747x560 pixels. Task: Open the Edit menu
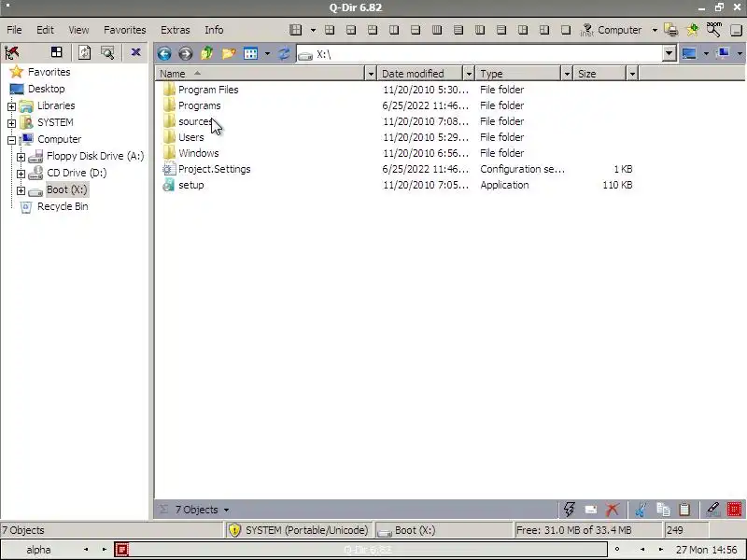[x=45, y=30]
